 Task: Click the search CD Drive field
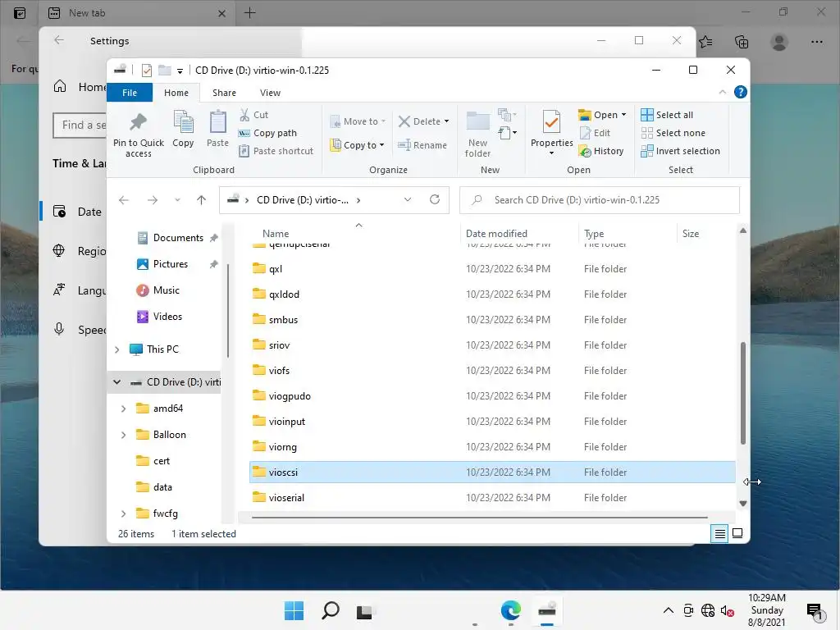600,200
